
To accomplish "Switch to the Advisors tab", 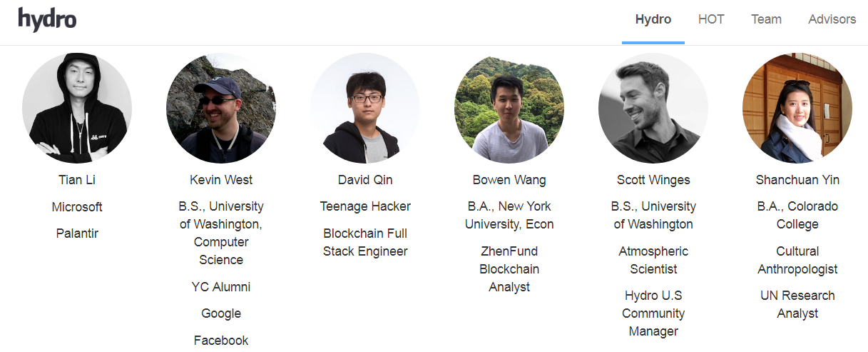I will [832, 19].
